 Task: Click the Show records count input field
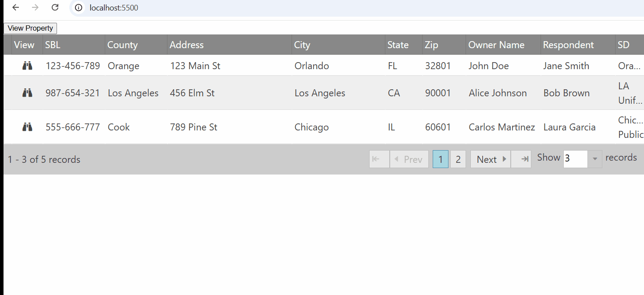575,159
